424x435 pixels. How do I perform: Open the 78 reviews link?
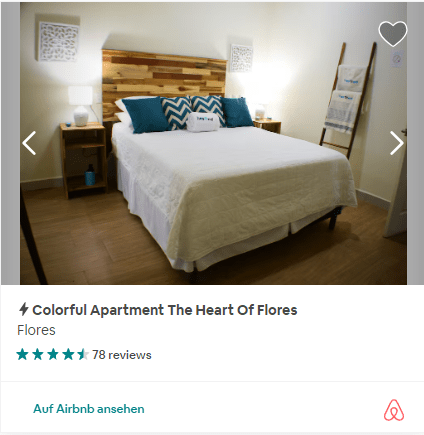(122, 355)
